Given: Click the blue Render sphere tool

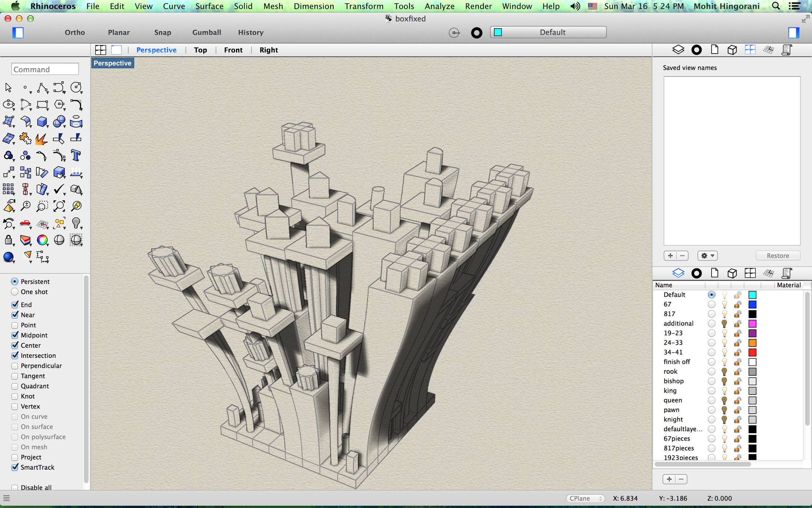Looking at the screenshot, I should (8, 257).
